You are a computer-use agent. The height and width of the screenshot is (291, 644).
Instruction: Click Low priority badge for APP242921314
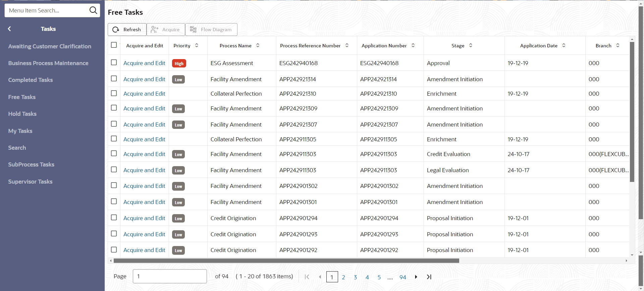pos(178,80)
